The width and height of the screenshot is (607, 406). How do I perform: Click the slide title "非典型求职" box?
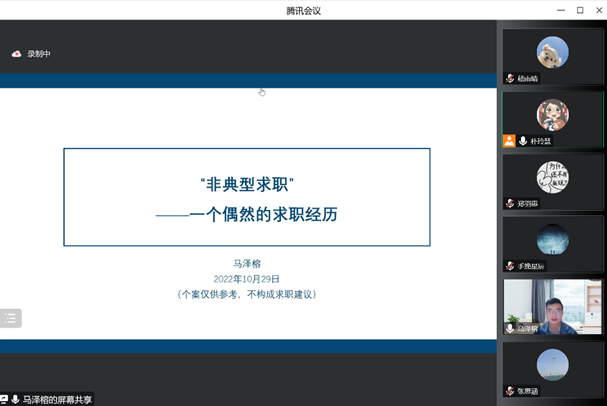247,197
